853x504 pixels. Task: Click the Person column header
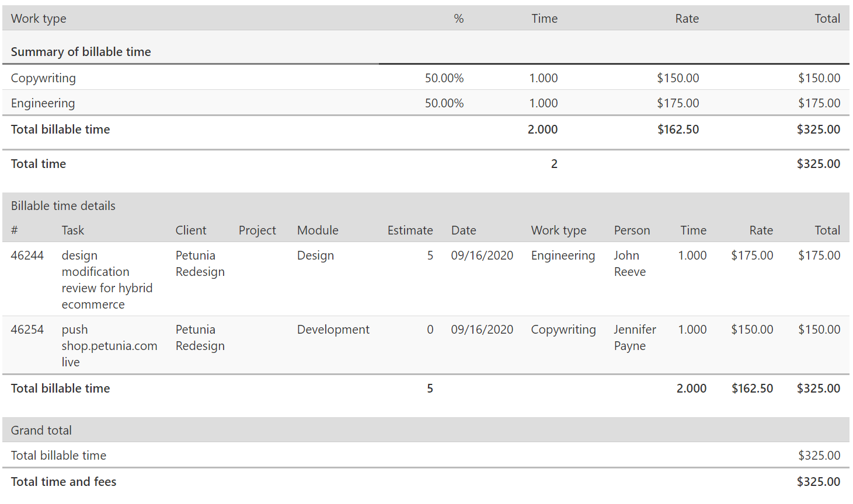coord(632,230)
